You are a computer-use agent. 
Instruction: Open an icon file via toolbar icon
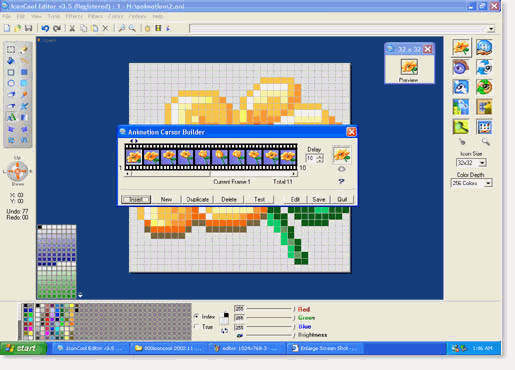[x=17, y=28]
